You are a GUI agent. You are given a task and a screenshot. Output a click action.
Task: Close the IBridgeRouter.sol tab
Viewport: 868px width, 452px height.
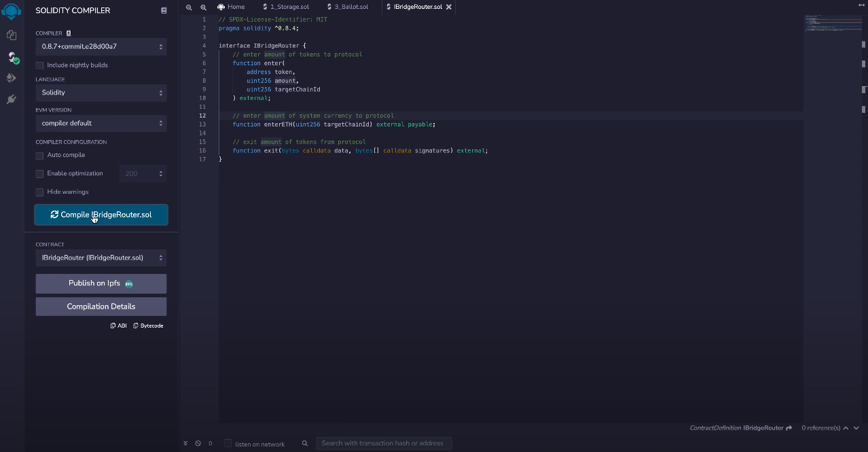pos(448,7)
